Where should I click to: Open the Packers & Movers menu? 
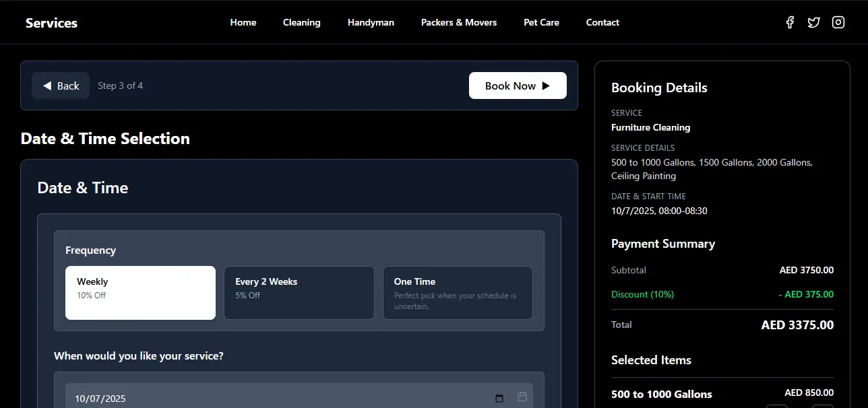[459, 22]
